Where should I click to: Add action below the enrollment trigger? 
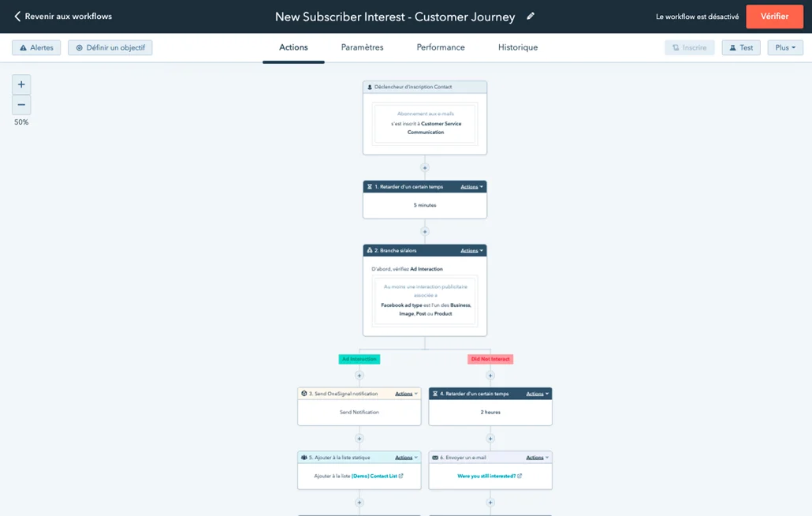(x=425, y=168)
